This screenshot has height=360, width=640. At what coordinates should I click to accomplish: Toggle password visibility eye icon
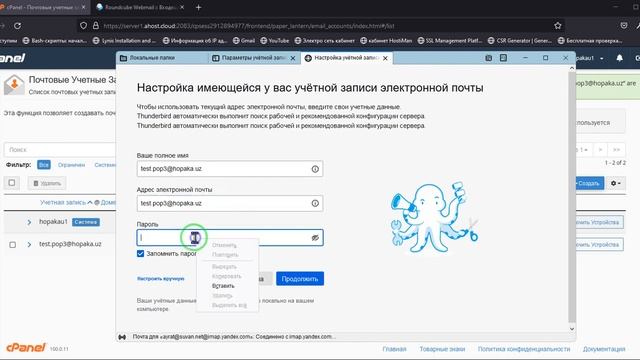(315, 238)
